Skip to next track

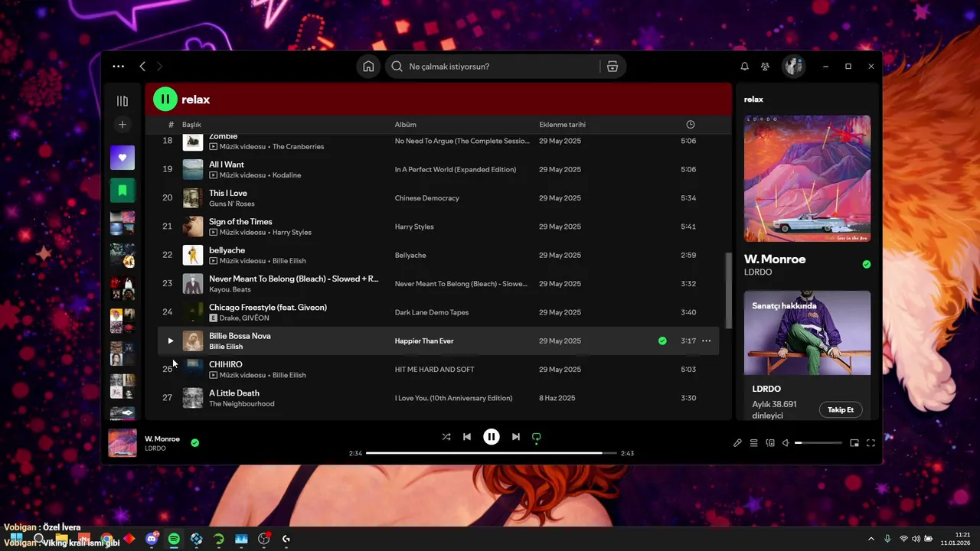tap(516, 437)
